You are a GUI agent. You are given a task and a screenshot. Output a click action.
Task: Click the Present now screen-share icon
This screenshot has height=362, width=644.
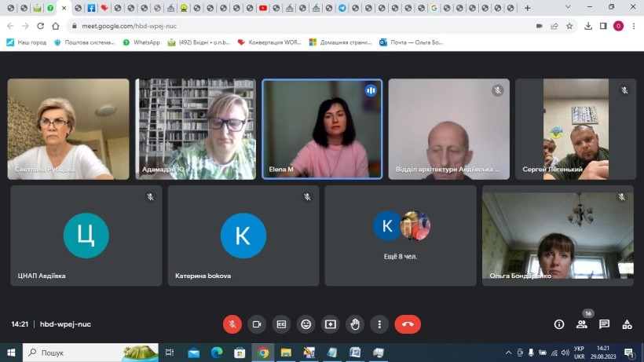[x=331, y=324]
